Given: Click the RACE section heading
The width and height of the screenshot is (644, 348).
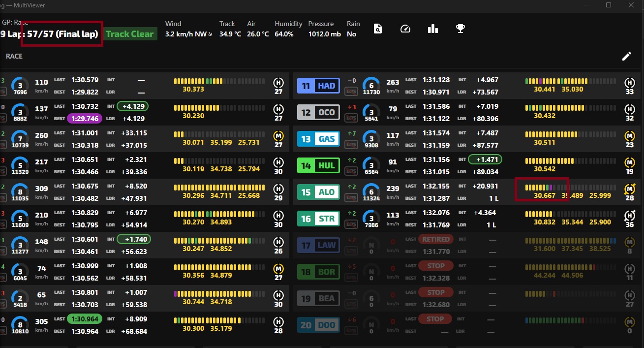Looking at the screenshot, I should 14,56.
